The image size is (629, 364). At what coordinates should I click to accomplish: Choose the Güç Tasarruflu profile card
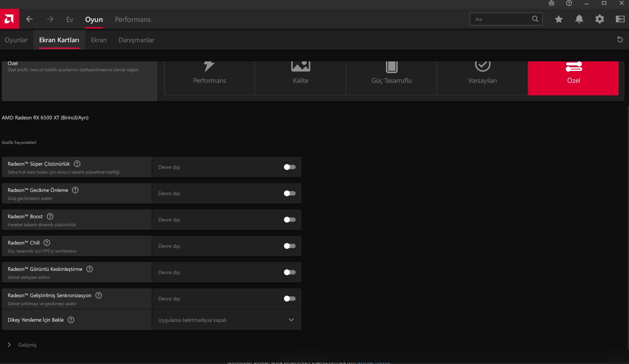391,78
